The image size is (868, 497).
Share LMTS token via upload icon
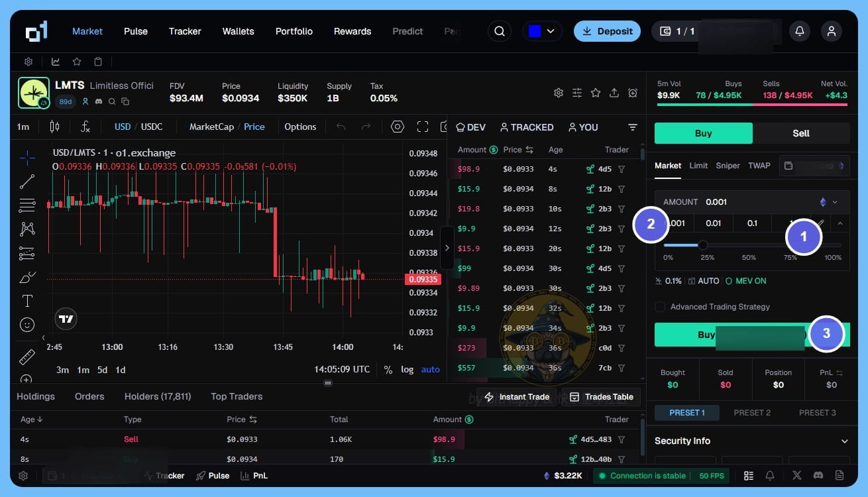(x=614, y=93)
